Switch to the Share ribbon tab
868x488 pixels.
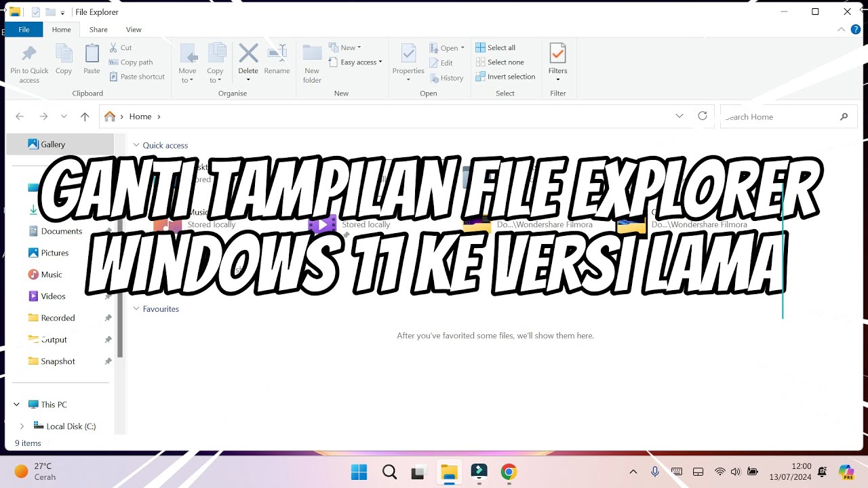(x=98, y=30)
